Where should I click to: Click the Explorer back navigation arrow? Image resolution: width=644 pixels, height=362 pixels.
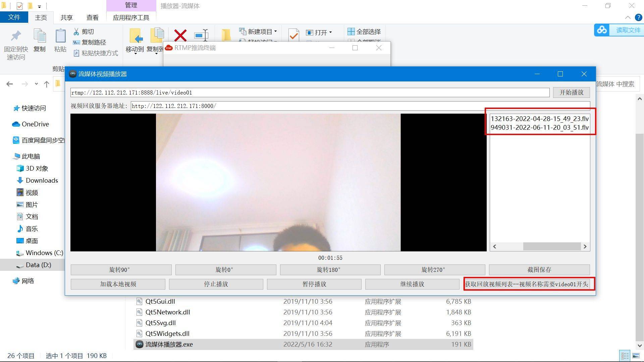(x=10, y=84)
